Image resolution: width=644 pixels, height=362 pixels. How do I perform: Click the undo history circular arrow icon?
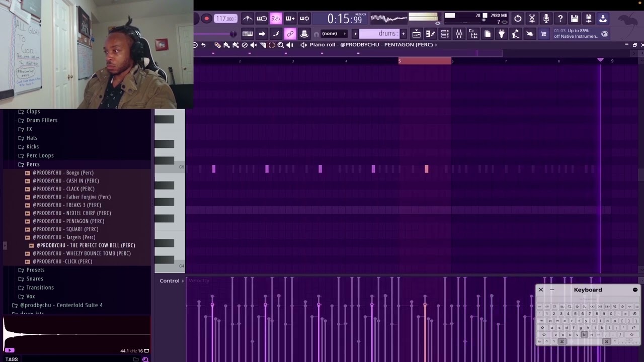pyautogui.click(x=518, y=19)
